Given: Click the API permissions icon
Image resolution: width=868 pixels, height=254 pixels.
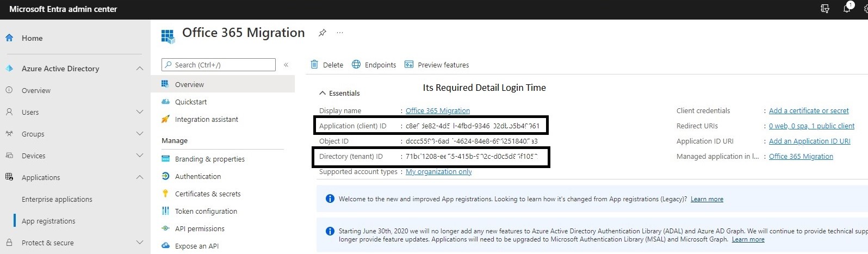Looking at the screenshot, I should [x=166, y=228].
